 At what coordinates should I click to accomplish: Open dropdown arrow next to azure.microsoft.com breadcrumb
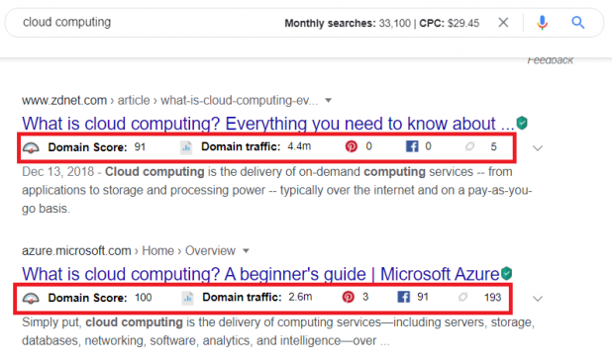coord(246,251)
